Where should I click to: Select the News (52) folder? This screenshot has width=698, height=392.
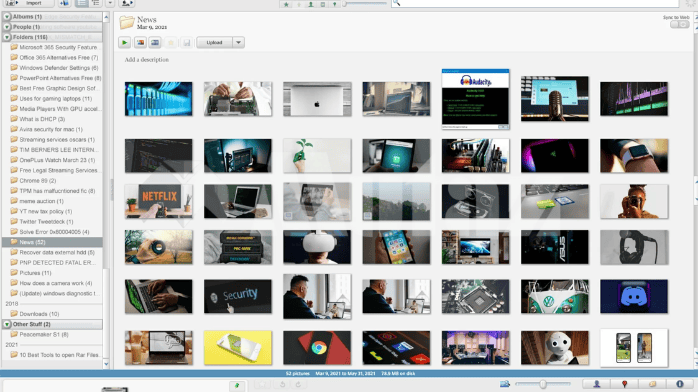pyautogui.click(x=53, y=242)
